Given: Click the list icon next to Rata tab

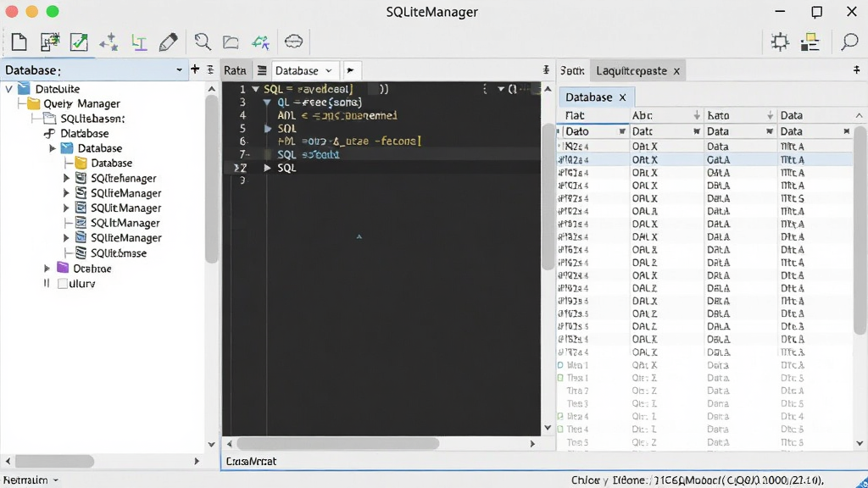Looking at the screenshot, I should 262,70.
